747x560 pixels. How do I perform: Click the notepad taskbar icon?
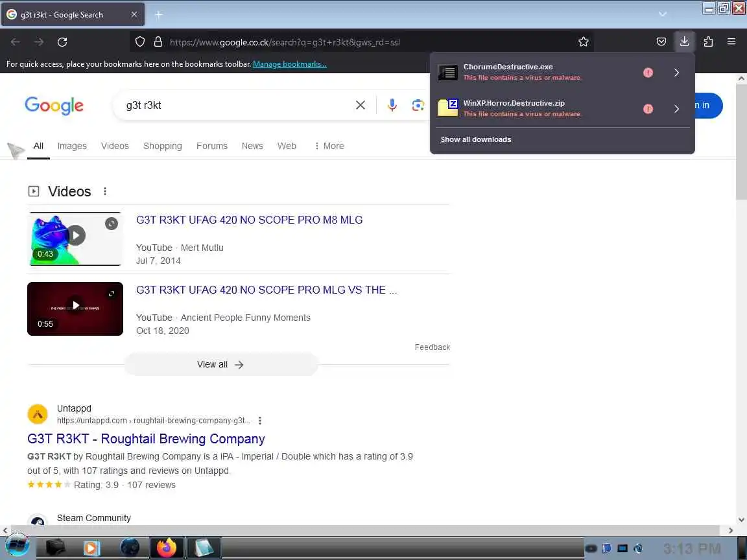[204, 548]
